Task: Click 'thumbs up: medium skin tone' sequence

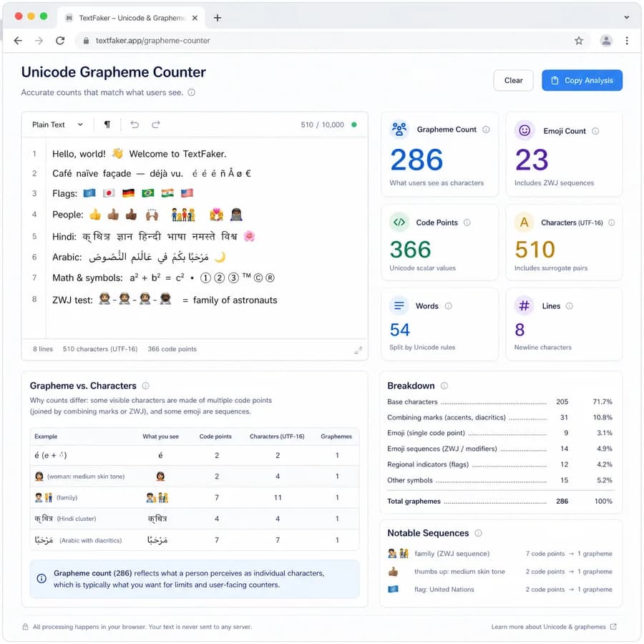Action: (x=500, y=572)
